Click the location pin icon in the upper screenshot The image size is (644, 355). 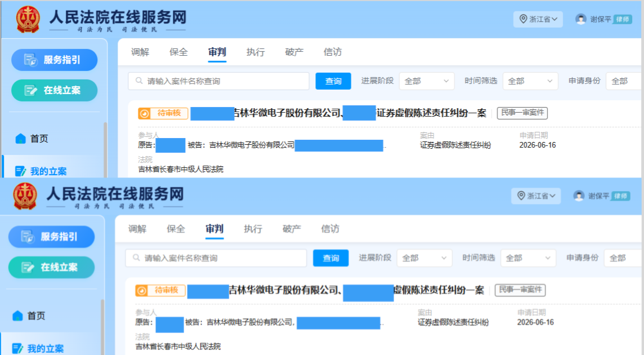[x=524, y=19]
